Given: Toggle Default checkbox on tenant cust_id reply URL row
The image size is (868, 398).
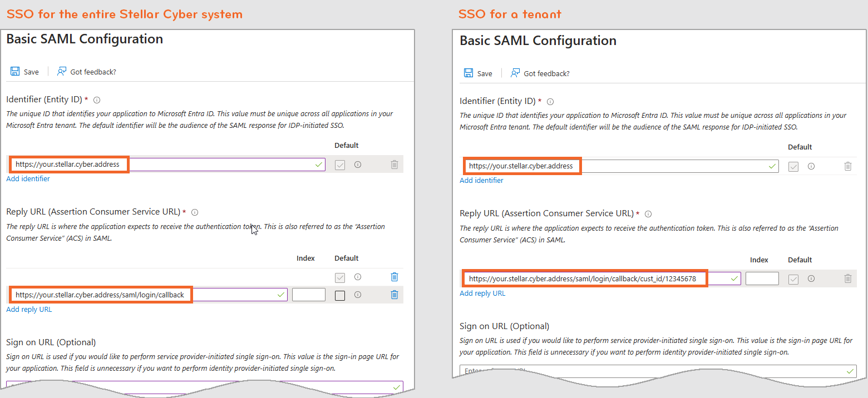Looking at the screenshot, I should [793, 279].
